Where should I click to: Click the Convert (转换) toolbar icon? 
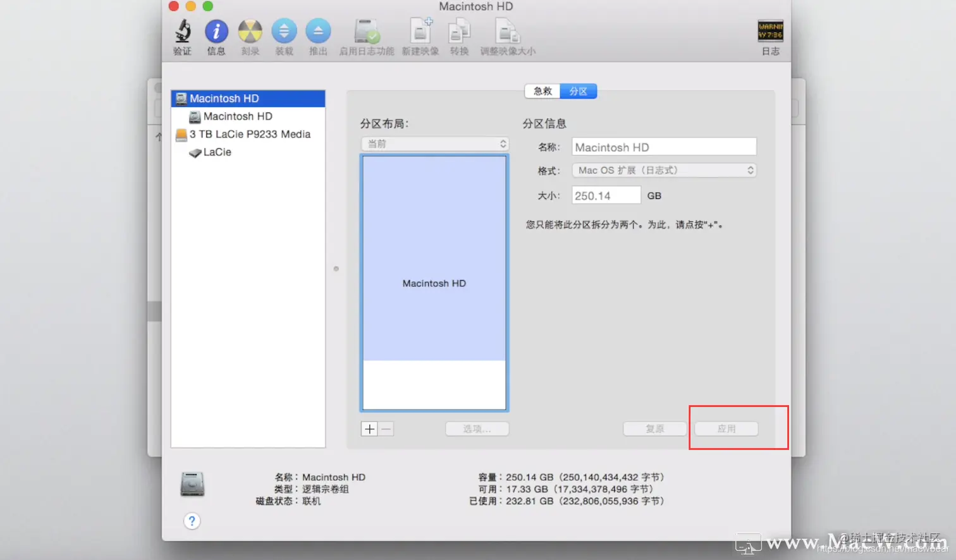coord(459,31)
